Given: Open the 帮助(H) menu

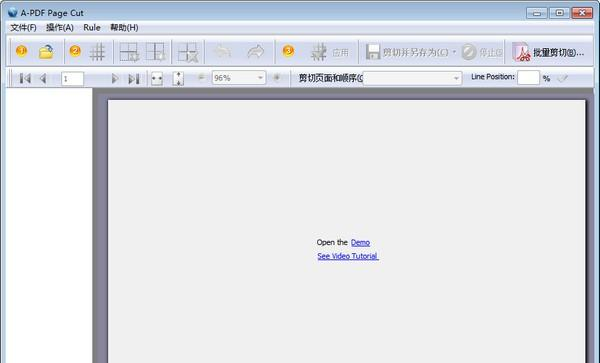Looking at the screenshot, I should (x=124, y=28).
